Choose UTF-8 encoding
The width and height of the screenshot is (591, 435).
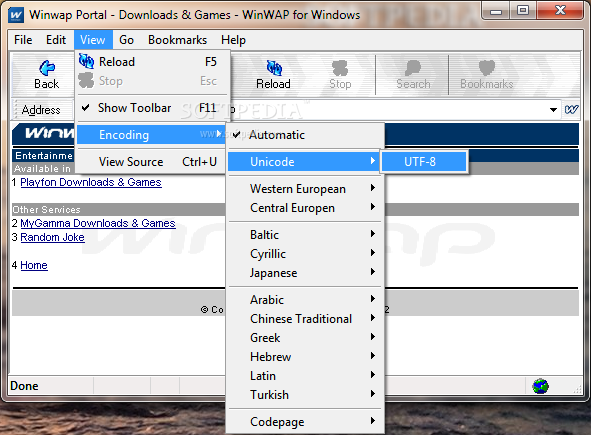tap(424, 162)
